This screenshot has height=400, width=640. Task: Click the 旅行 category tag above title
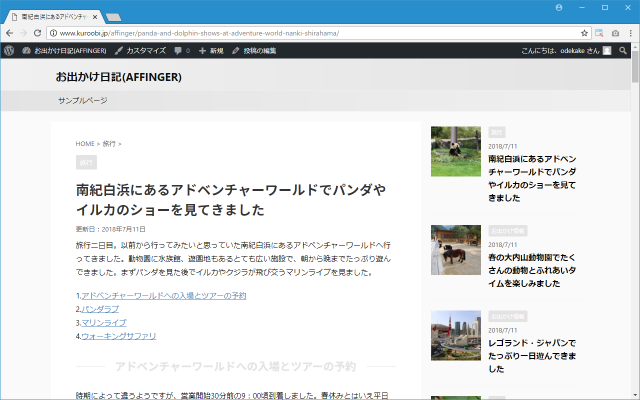pyautogui.click(x=86, y=162)
